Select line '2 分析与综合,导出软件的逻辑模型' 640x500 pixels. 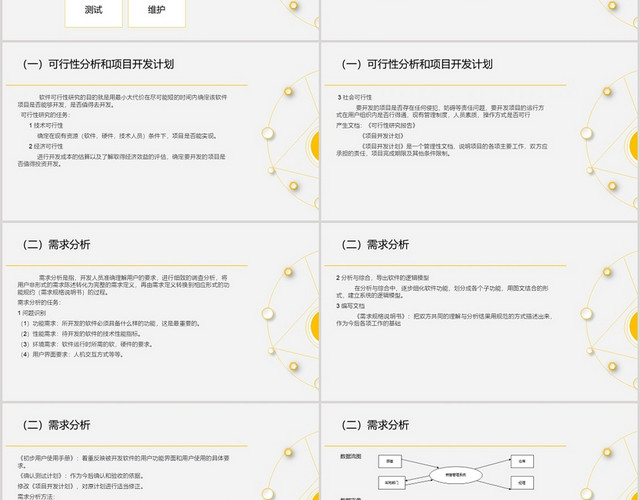click(383, 278)
